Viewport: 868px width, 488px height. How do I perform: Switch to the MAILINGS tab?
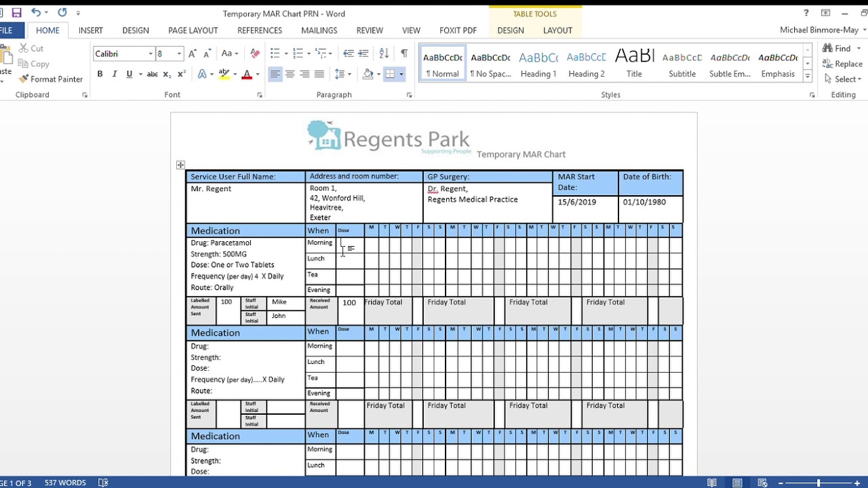tap(319, 30)
